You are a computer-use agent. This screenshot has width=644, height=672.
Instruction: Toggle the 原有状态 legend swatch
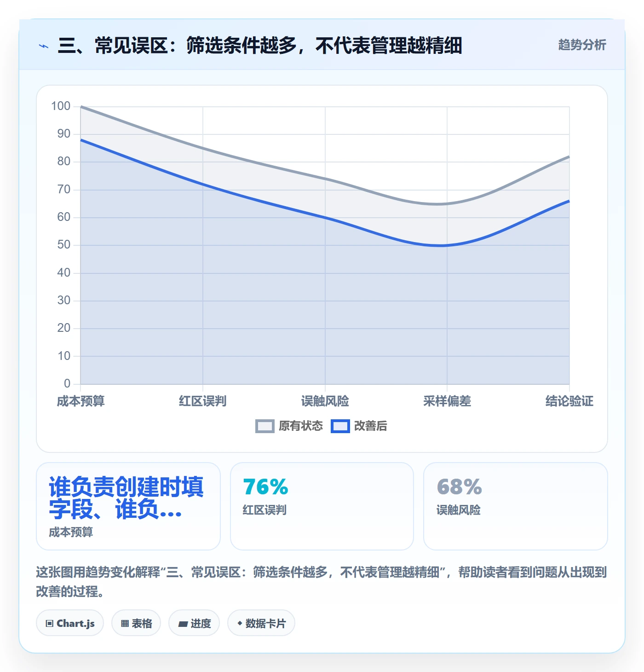pyautogui.click(x=264, y=426)
